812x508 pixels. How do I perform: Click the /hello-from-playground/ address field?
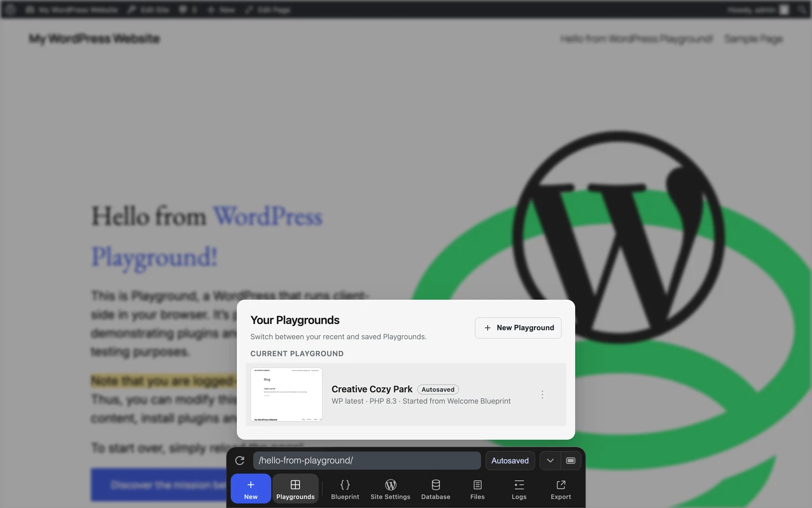[367, 461]
